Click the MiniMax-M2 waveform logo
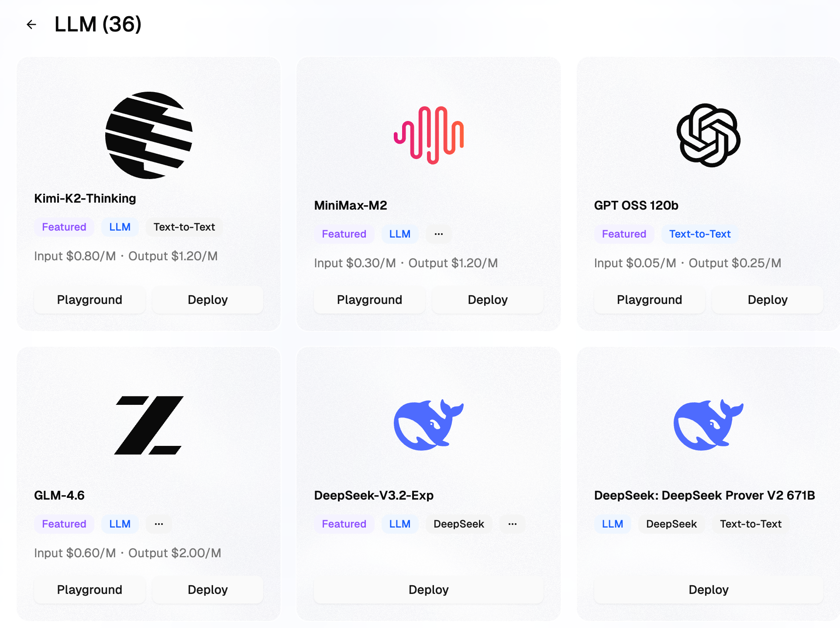This screenshot has height=628, width=840. [429, 135]
